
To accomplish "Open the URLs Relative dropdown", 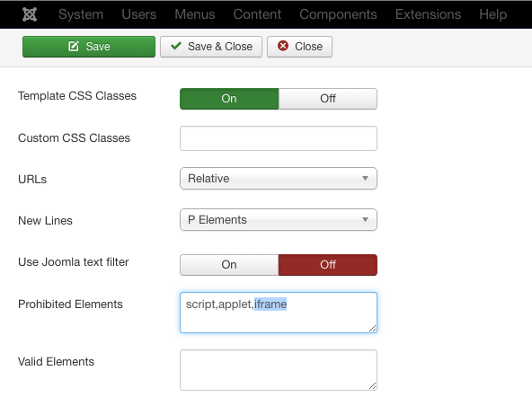I will click(x=279, y=179).
